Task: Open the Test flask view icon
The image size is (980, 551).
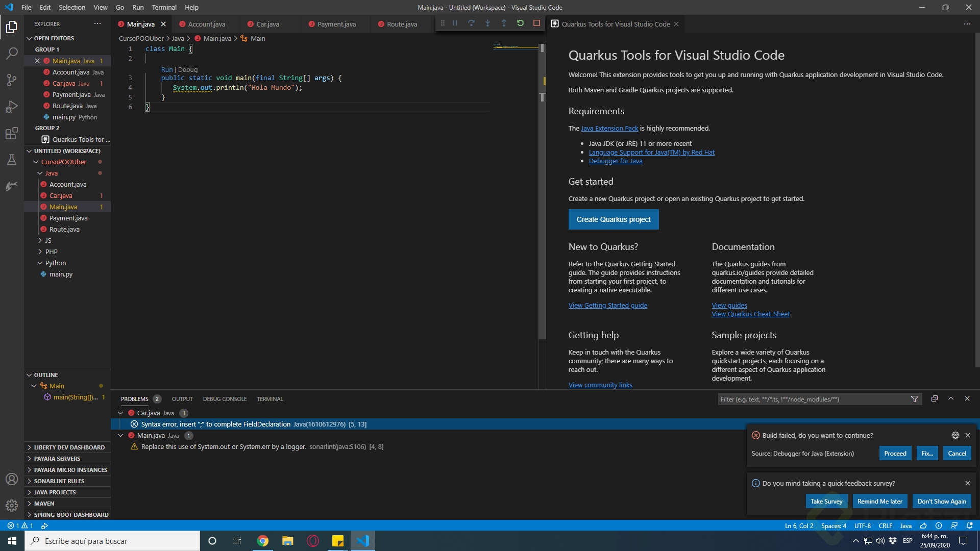Action: click(x=12, y=160)
